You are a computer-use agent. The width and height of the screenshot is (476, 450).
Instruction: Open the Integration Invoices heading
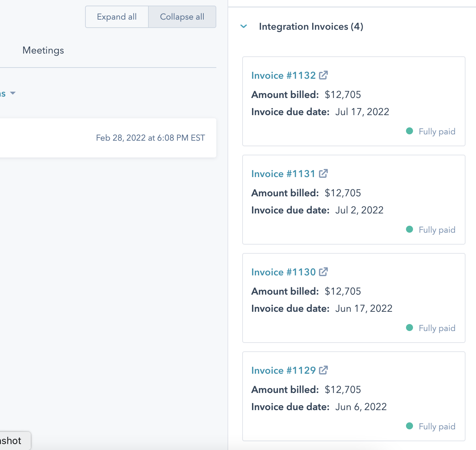pyautogui.click(x=311, y=26)
